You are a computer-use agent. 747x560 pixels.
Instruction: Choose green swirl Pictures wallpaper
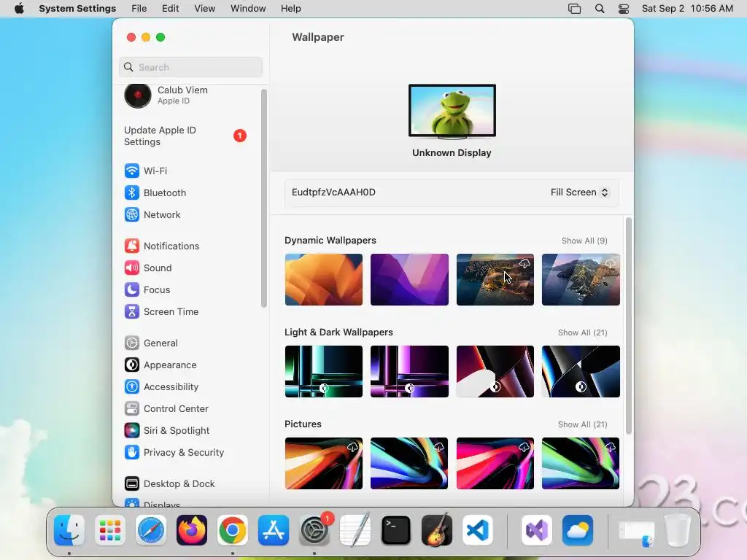click(581, 463)
